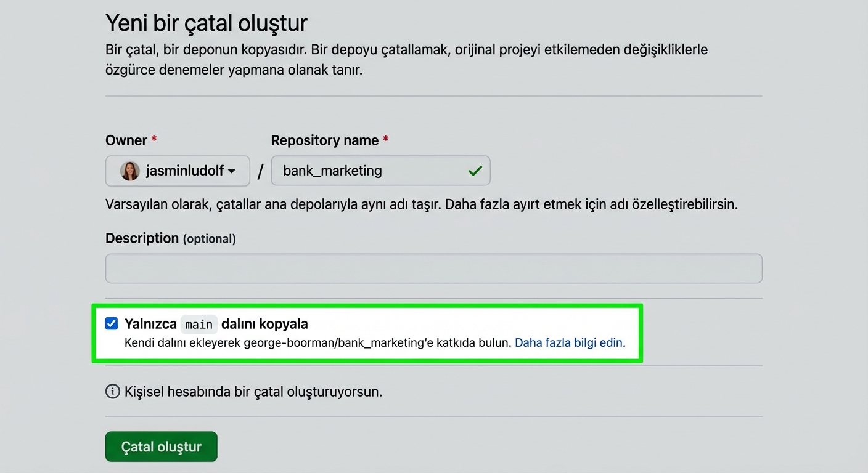
Task: Click the slash separator between owner and repository
Action: point(260,171)
